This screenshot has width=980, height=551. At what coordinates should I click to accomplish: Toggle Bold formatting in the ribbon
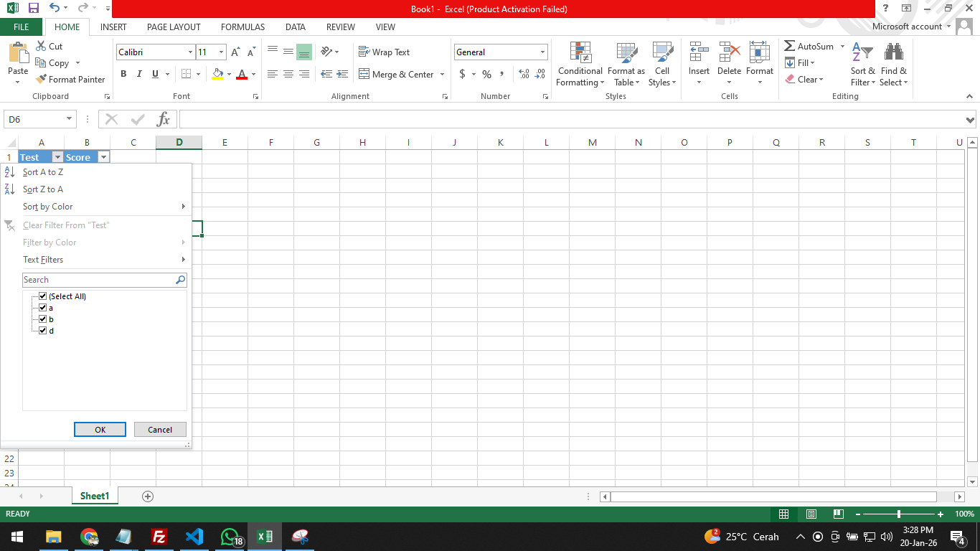pos(123,74)
